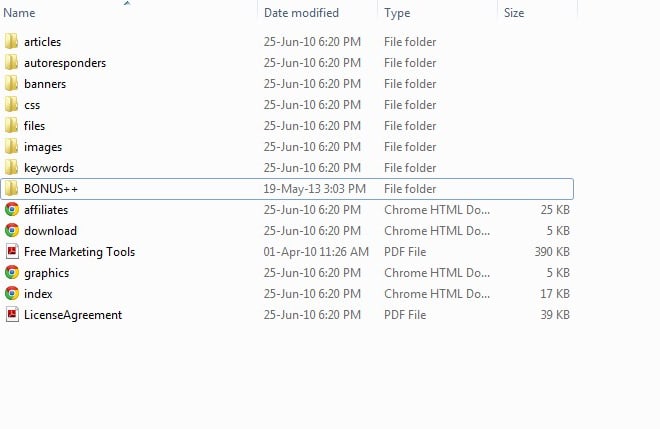Image resolution: width=660 pixels, height=429 pixels.
Task: Select the keywords folder name
Action: (49, 168)
